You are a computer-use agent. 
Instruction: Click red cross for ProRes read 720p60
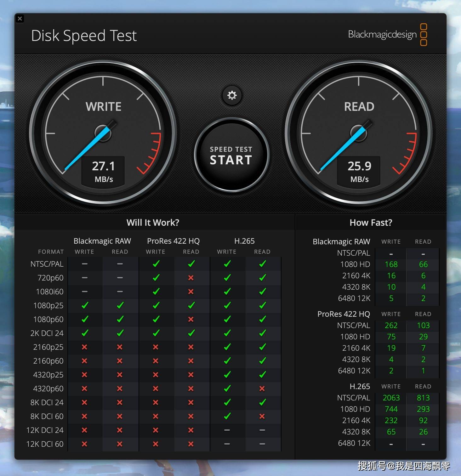(191, 278)
